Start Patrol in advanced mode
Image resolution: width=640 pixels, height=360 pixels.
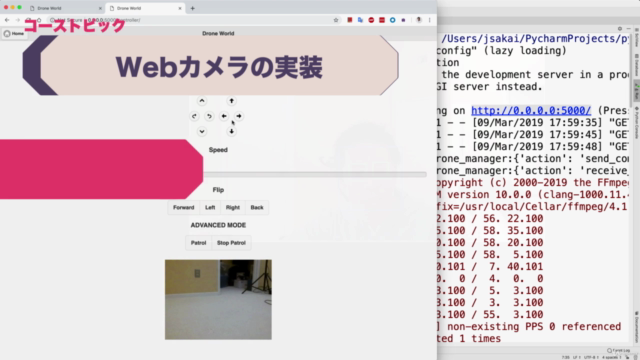click(198, 243)
